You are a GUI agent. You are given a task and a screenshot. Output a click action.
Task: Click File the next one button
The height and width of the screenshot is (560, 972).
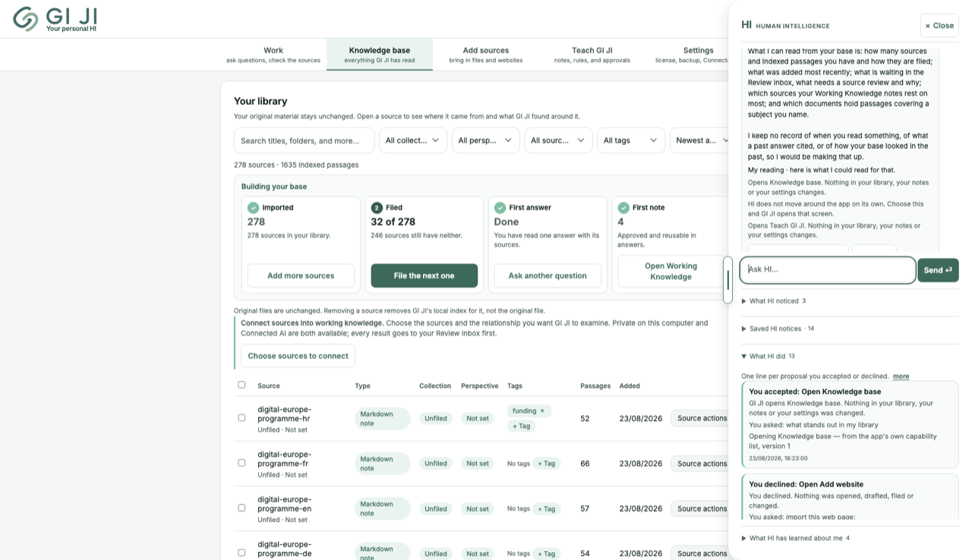click(x=424, y=275)
